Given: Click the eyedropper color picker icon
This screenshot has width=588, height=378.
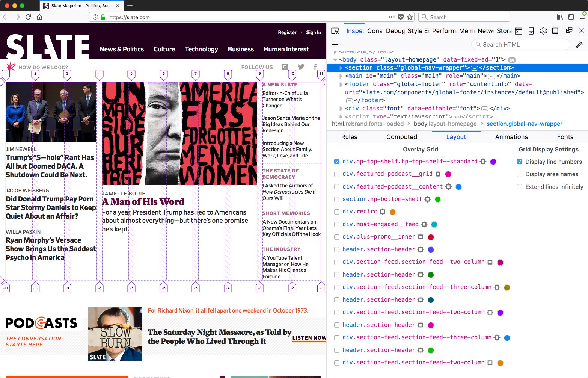Looking at the screenshot, I should [x=579, y=45].
